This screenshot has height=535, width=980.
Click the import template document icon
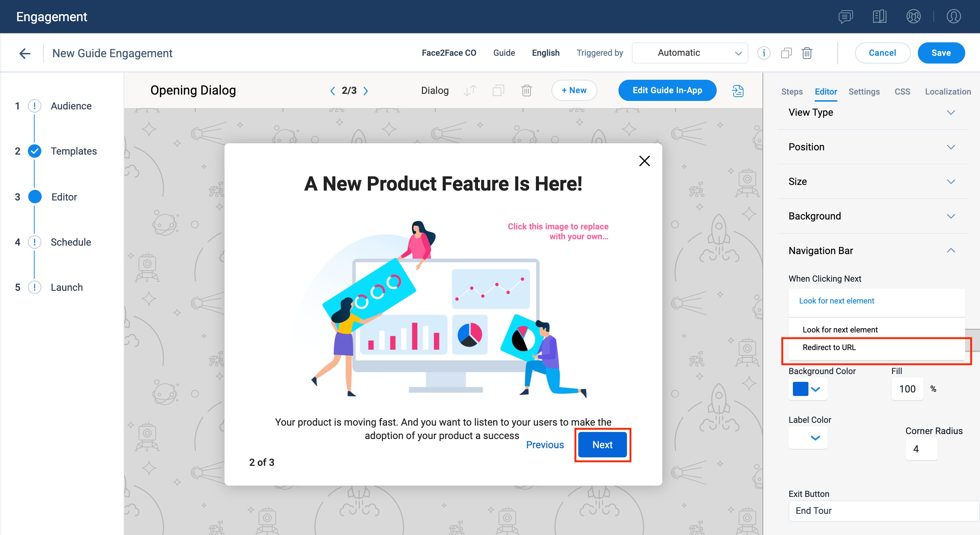(738, 91)
